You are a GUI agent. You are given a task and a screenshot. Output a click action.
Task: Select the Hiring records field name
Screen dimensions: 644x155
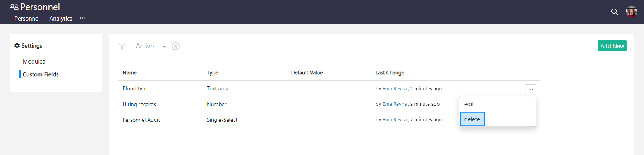pos(139,104)
